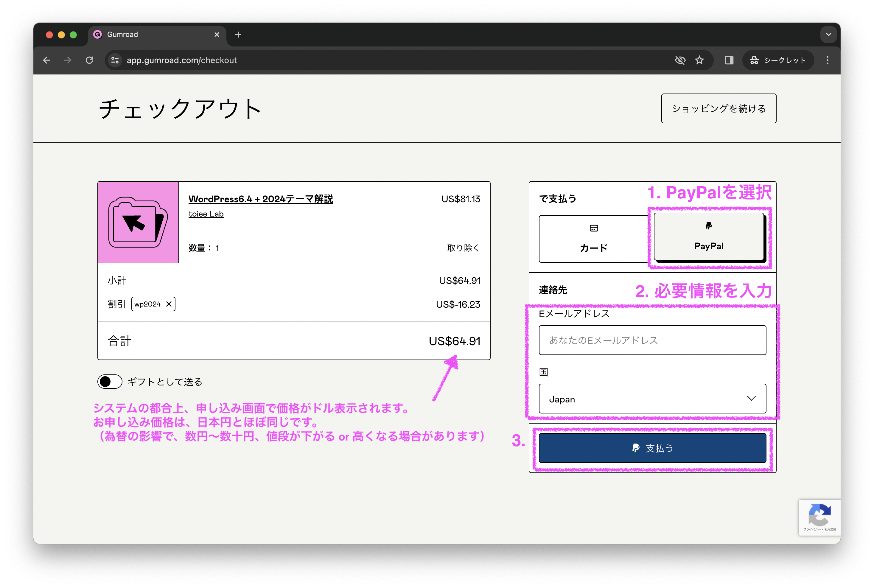874x588 pixels.
Task: Click the シークレット incognito indicator
Action: [778, 60]
